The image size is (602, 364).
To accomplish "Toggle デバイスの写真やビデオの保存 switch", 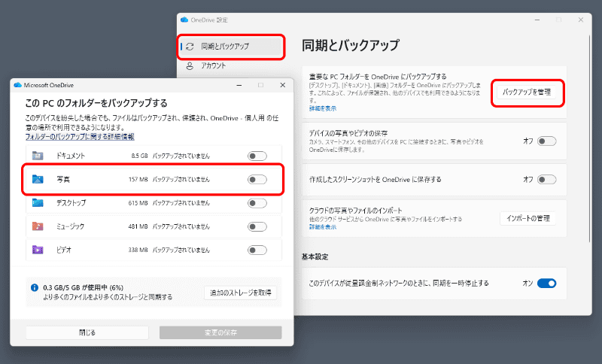I will (546, 141).
